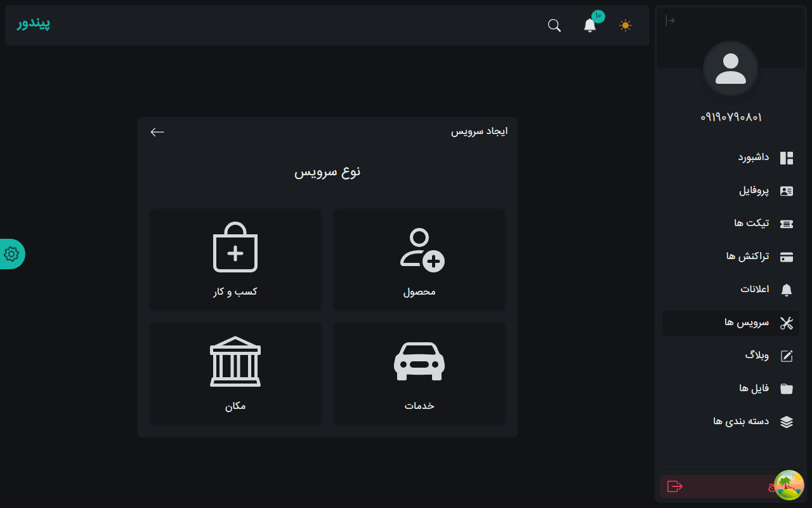Viewport: 812px width, 508px height.
Task: Select the مکان label
Action: pyautogui.click(x=235, y=406)
